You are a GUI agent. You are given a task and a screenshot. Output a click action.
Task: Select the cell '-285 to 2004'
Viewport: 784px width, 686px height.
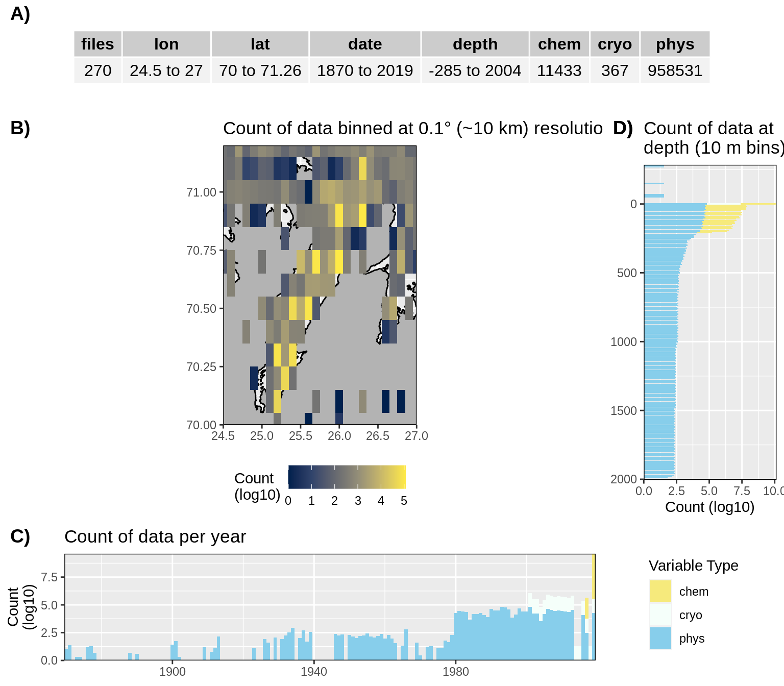point(475,70)
